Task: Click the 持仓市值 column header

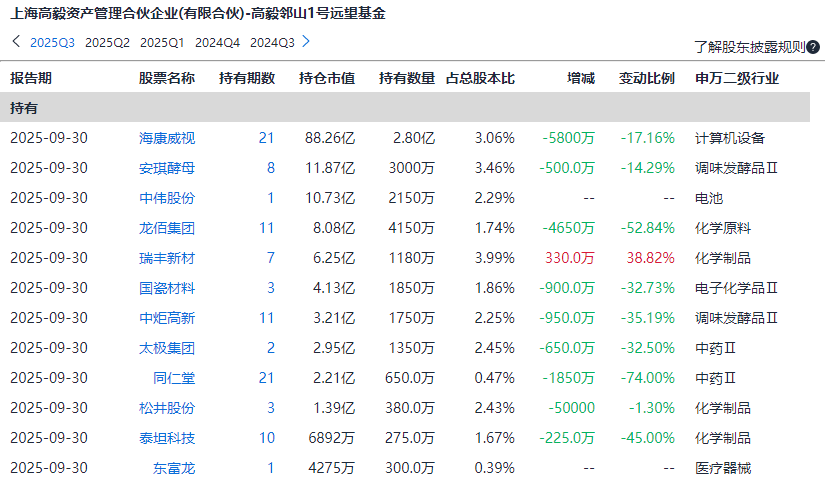Action: (x=327, y=78)
